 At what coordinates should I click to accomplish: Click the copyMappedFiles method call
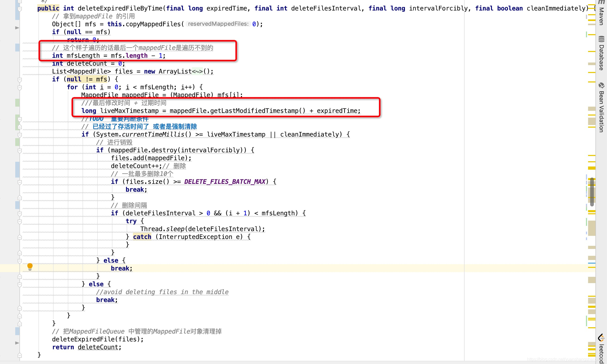coord(153,24)
